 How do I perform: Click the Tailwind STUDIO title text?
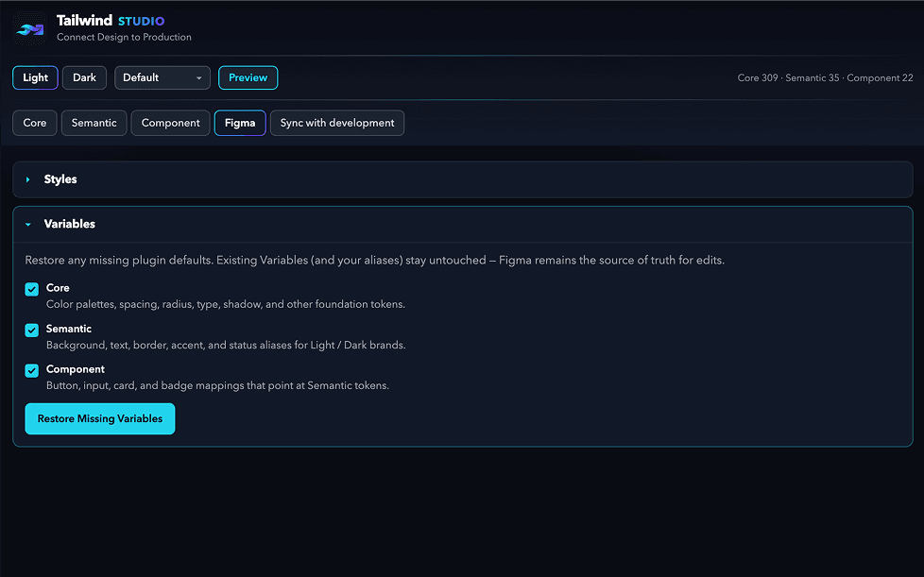pos(111,21)
